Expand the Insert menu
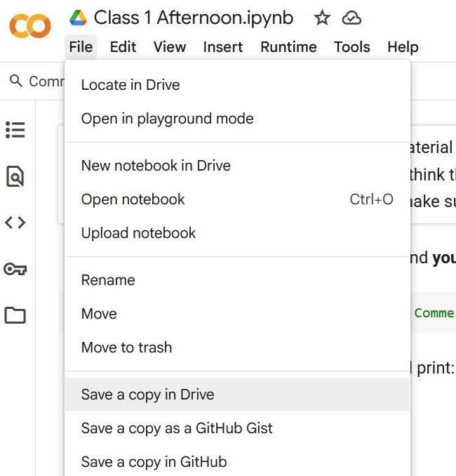 (223, 47)
